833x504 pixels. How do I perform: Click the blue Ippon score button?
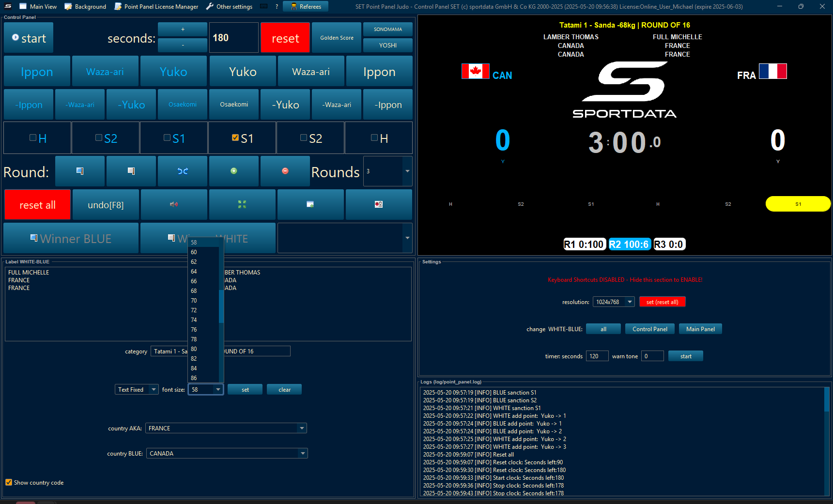click(x=37, y=71)
